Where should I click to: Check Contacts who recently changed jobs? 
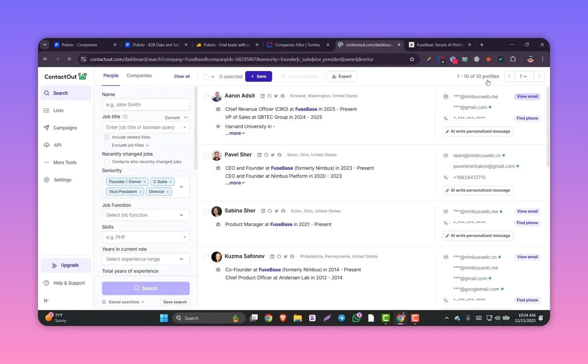tap(107, 162)
